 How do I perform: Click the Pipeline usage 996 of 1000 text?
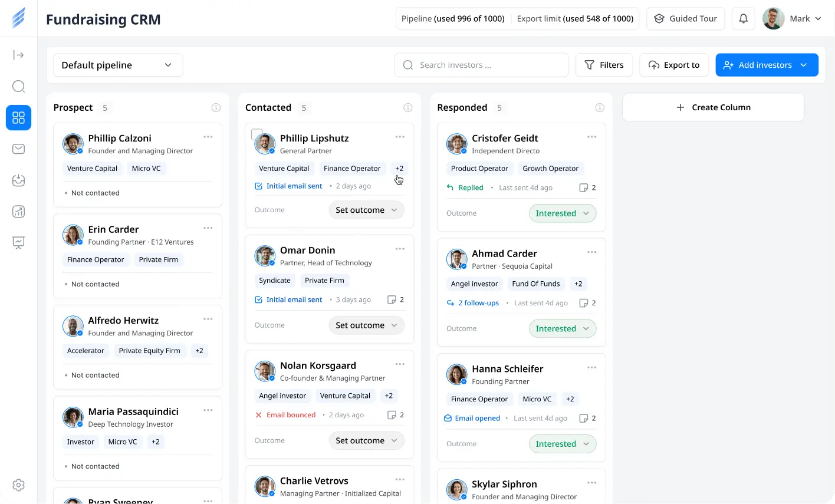[453, 19]
